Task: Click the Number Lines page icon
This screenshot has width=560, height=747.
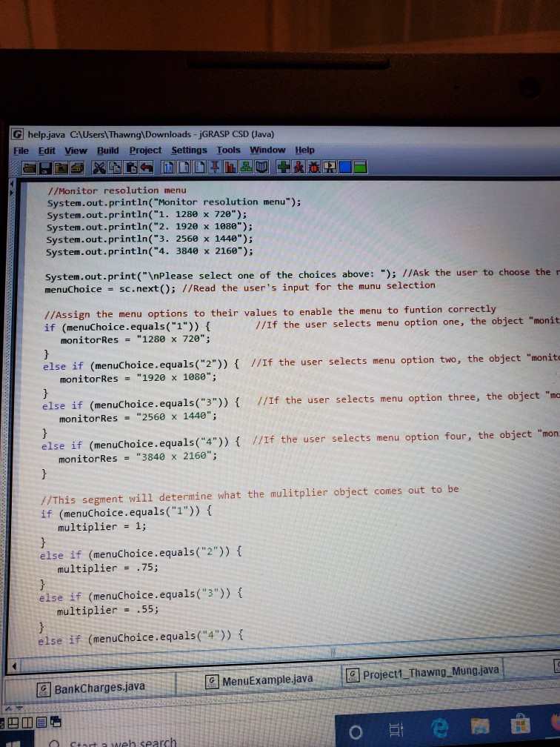Action: point(199,167)
